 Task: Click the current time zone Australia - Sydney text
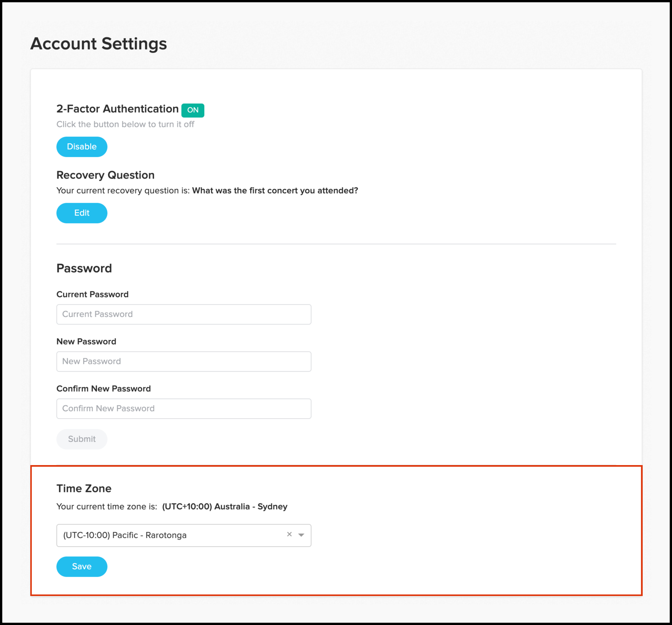tap(224, 506)
